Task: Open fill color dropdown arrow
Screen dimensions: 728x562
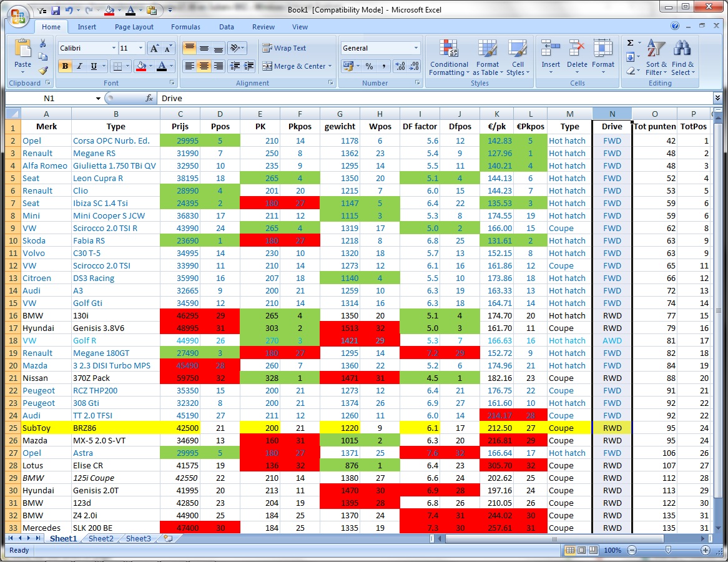Action: (151, 66)
